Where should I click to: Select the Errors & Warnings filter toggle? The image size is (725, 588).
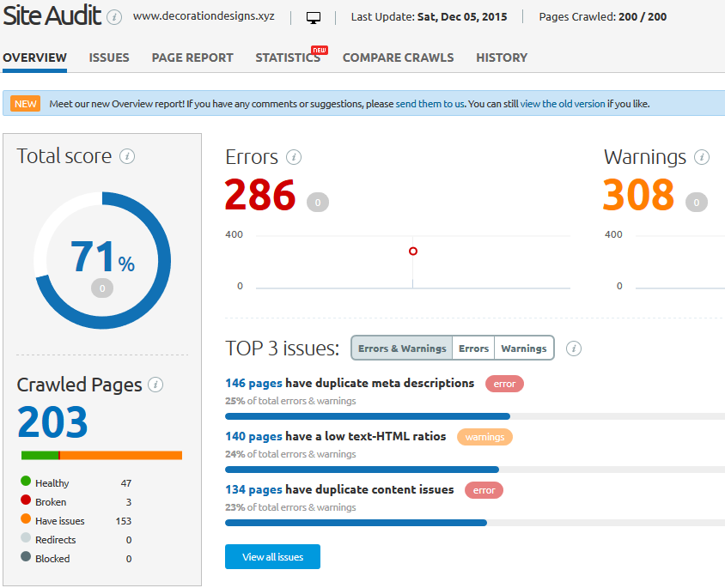pyautogui.click(x=402, y=349)
